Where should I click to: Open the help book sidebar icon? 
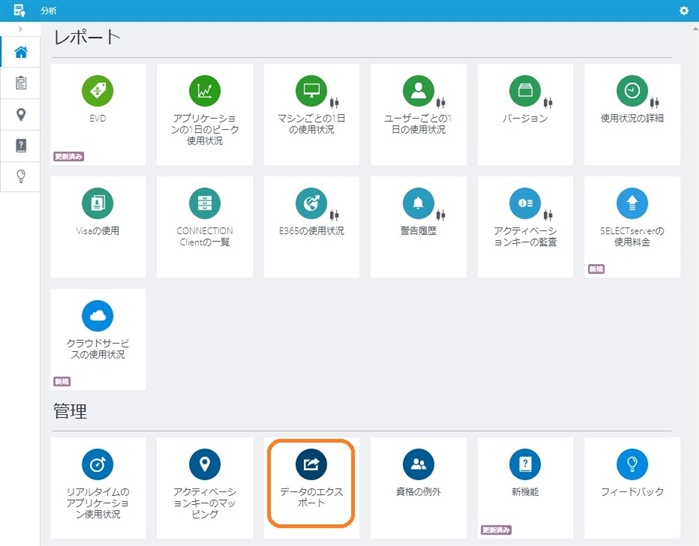[x=21, y=145]
